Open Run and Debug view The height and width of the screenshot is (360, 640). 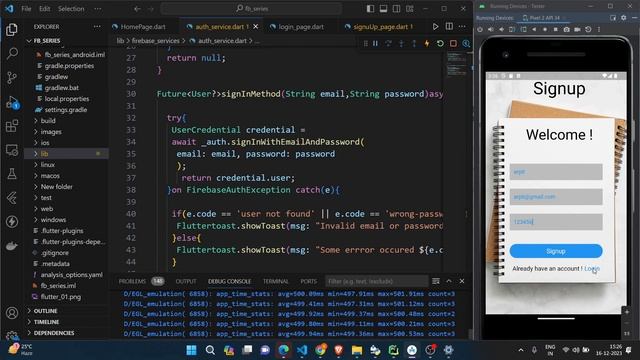click(x=12, y=102)
